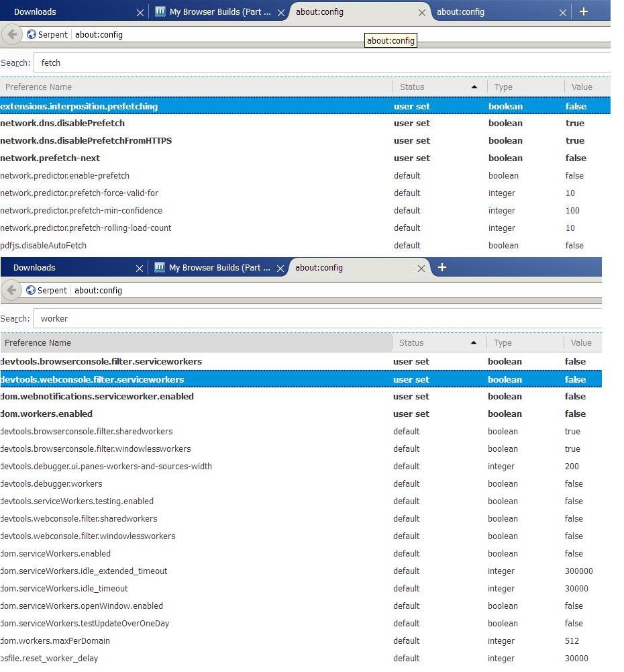The width and height of the screenshot is (624, 672).
Task: Click the back arrow in the top browser window
Action: pyautogui.click(x=12, y=34)
